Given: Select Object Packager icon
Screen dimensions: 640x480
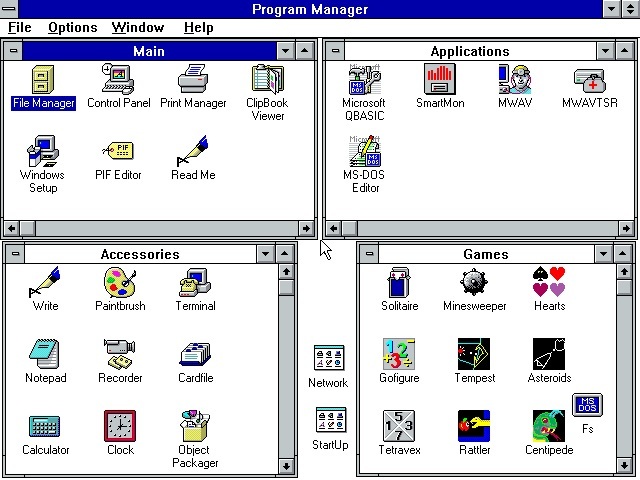Looking at the screenshot, I should 195,426.
